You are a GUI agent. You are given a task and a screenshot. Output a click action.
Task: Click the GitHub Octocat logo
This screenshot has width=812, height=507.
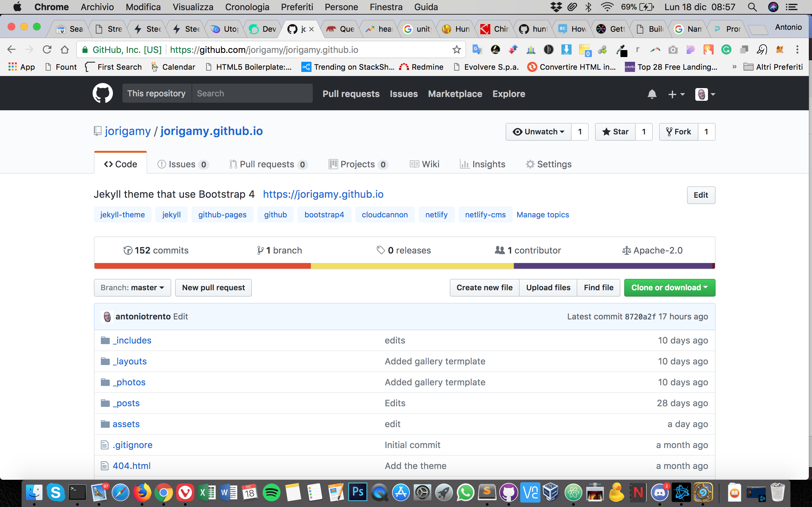pyautogui.click(x=102, y=93)
